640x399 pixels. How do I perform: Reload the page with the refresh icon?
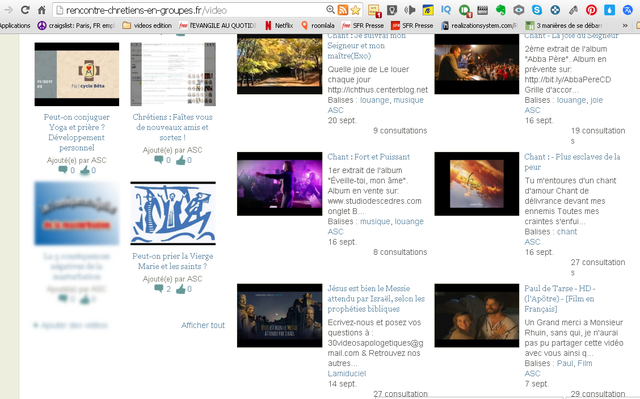[25, 10]
